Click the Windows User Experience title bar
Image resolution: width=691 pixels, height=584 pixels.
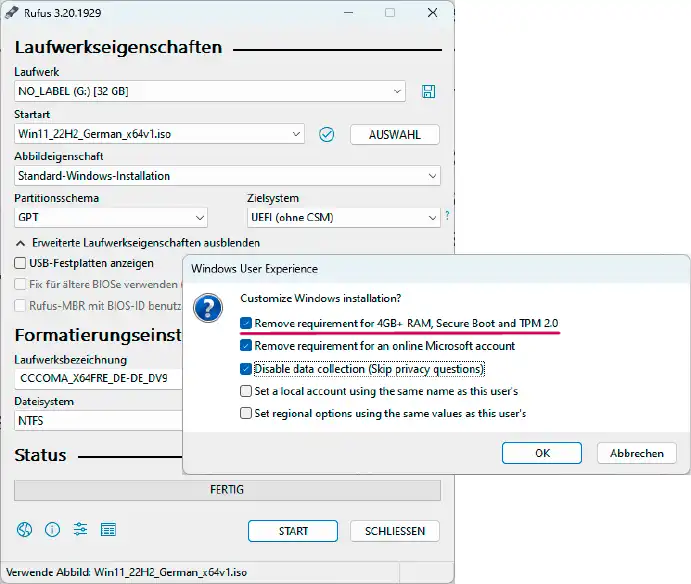click(x=436, y=268)
